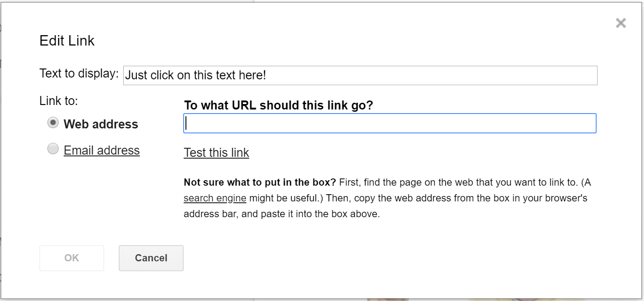Click the "To what URL should this link go?" heading

click(278, 105)
